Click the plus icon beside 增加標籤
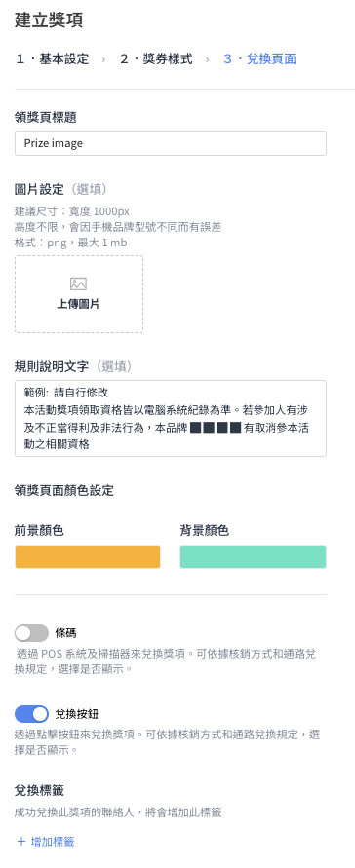Viewport: 355px width, 868px height. tap(21, 842)
